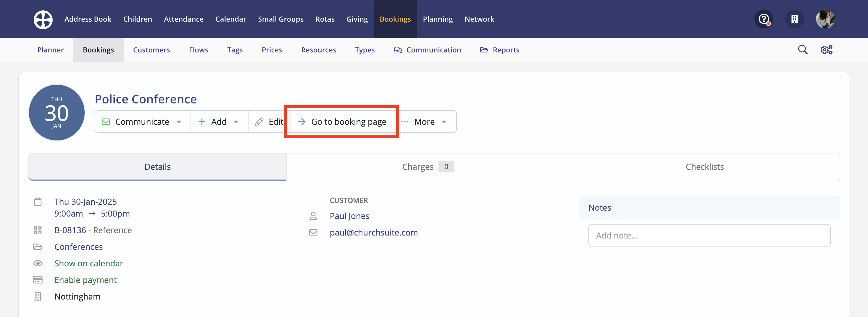Viewport: 868px width, 317px height.
Task: Click the person icon beside Paul Jones
Action: point(313,216)
